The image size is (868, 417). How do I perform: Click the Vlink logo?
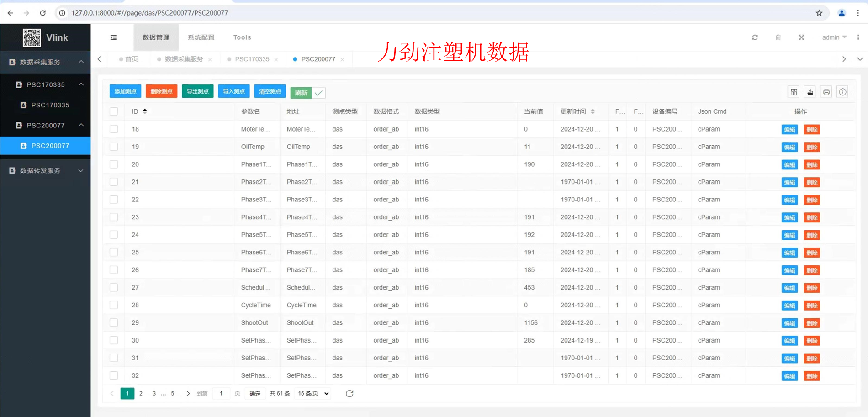point(45,37)
